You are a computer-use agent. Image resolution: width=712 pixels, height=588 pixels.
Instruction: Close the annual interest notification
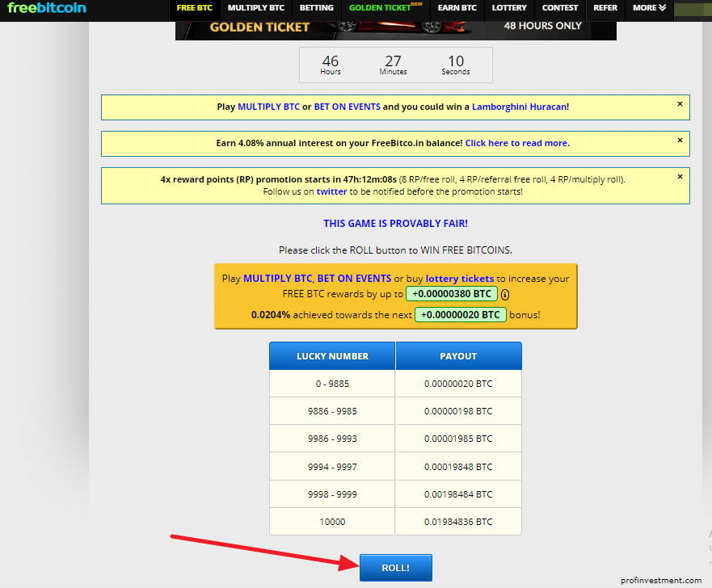click(680, 141)
